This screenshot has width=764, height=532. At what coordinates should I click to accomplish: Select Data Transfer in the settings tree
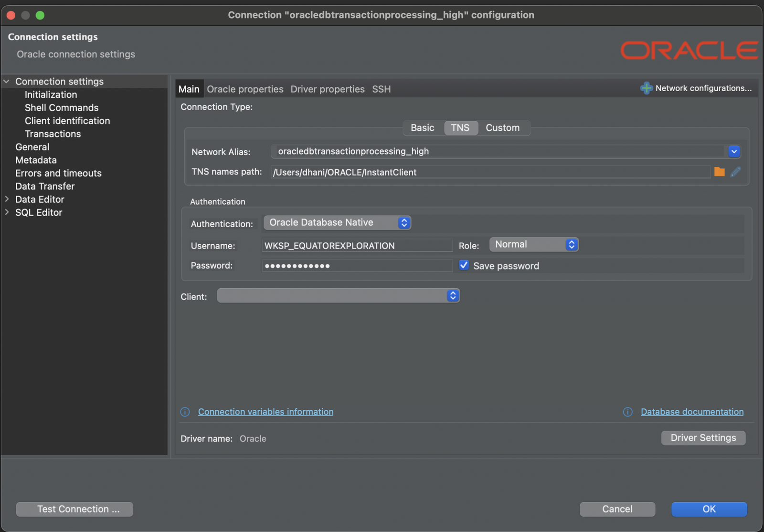click(x=45, y=187)
